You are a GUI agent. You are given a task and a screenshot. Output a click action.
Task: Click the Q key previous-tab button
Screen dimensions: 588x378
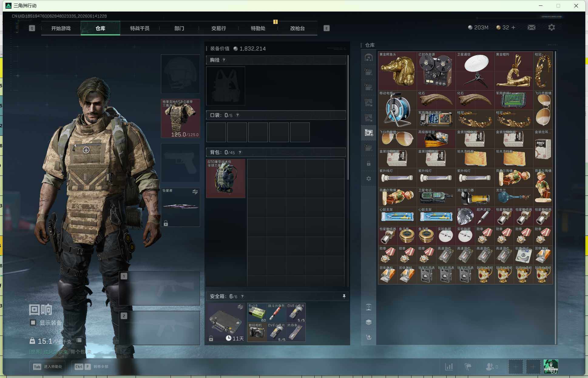32,28
